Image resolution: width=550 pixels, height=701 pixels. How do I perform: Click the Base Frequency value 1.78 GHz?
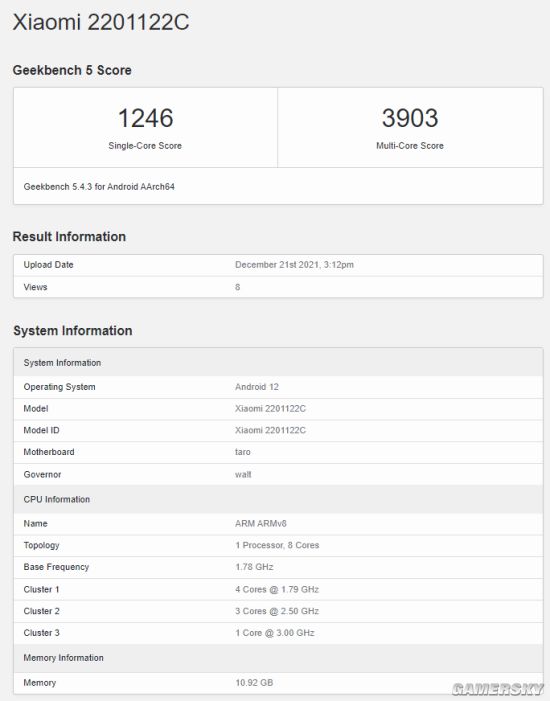pyautogui.click(x=254, y=567)
